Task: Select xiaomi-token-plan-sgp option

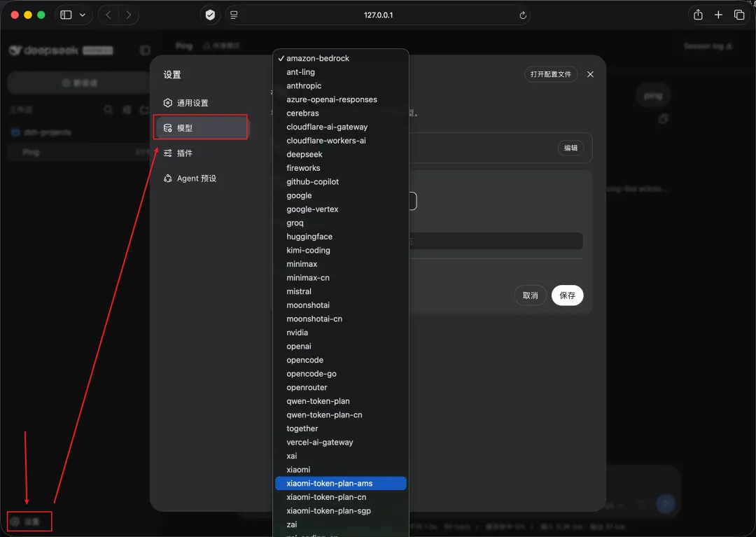Action: tap(340, 512)
